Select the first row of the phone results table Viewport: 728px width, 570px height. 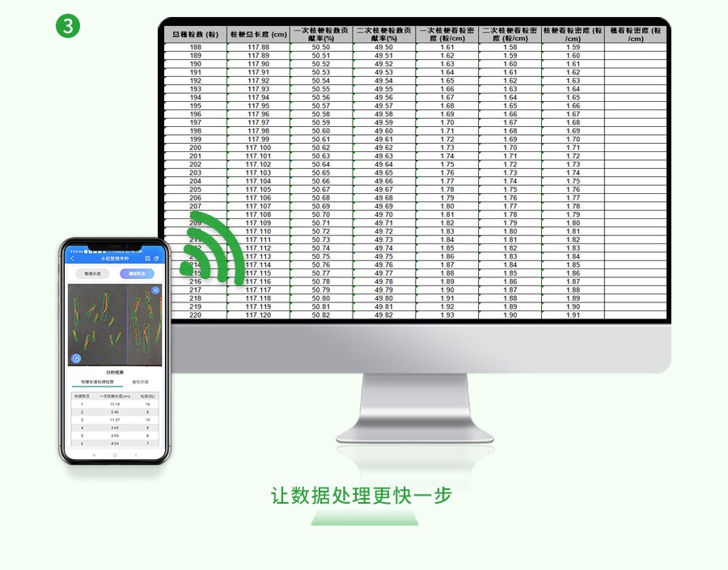point(113,403)
